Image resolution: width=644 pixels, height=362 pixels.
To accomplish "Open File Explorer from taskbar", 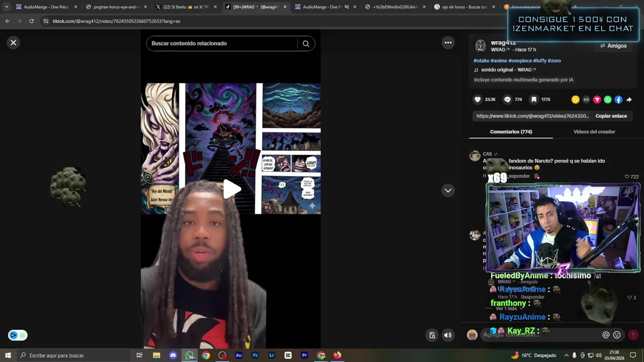I will [x=156, y=355].
